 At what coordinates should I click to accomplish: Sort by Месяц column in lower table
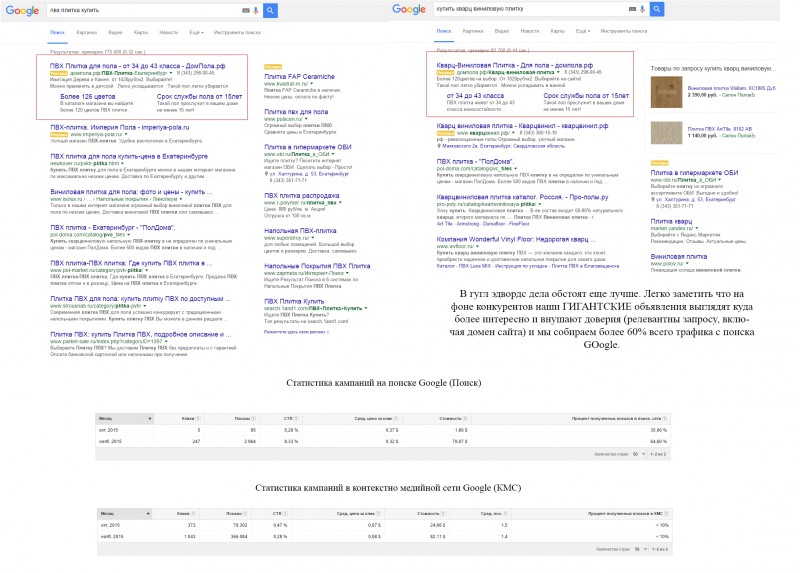[x=124, y=513]
